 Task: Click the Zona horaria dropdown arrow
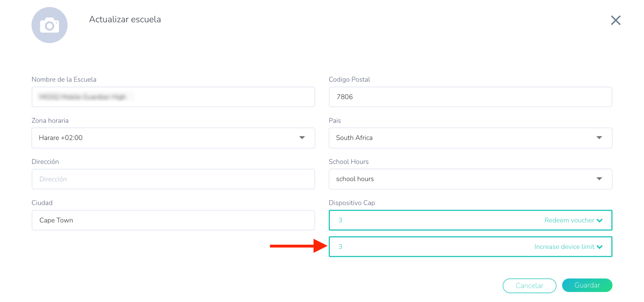tap(302, 138)
